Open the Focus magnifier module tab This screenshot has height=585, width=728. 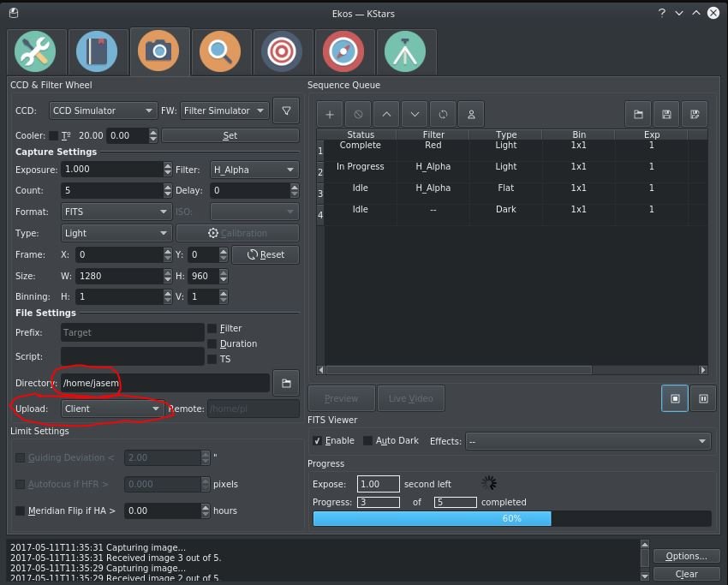[220, 51]
